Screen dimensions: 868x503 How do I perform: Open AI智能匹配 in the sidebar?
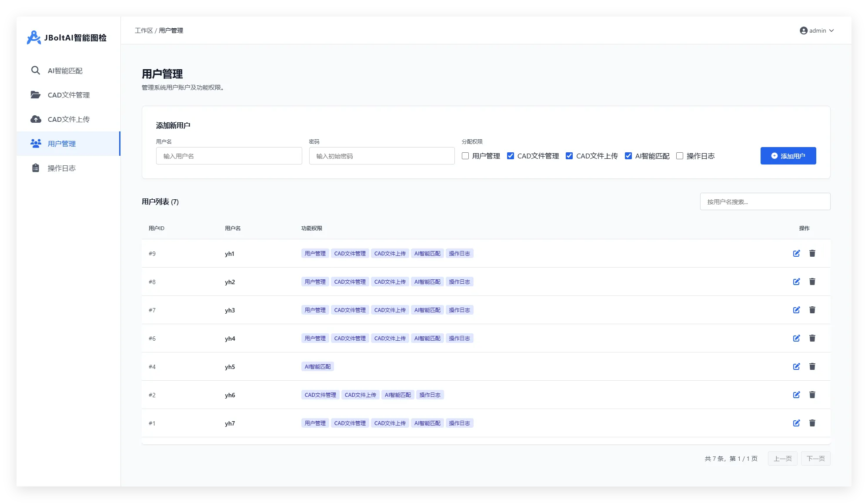pyautogui.click(x=65, y=70)
